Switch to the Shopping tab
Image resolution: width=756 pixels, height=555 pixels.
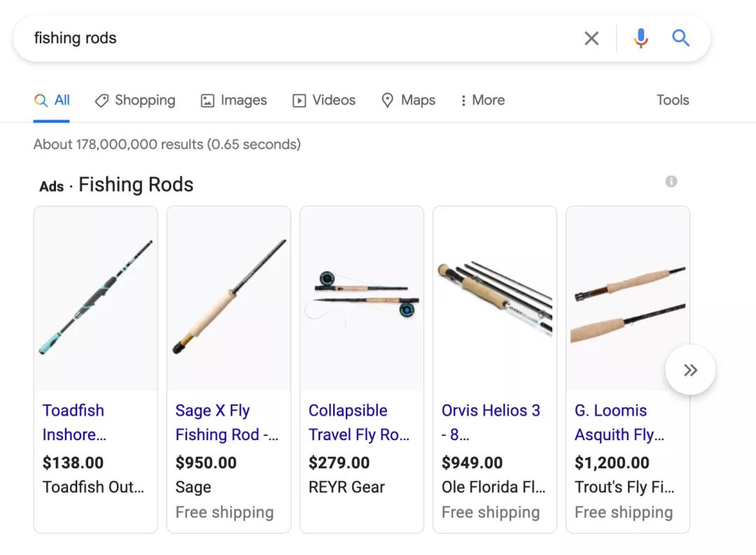click(135, 100)
